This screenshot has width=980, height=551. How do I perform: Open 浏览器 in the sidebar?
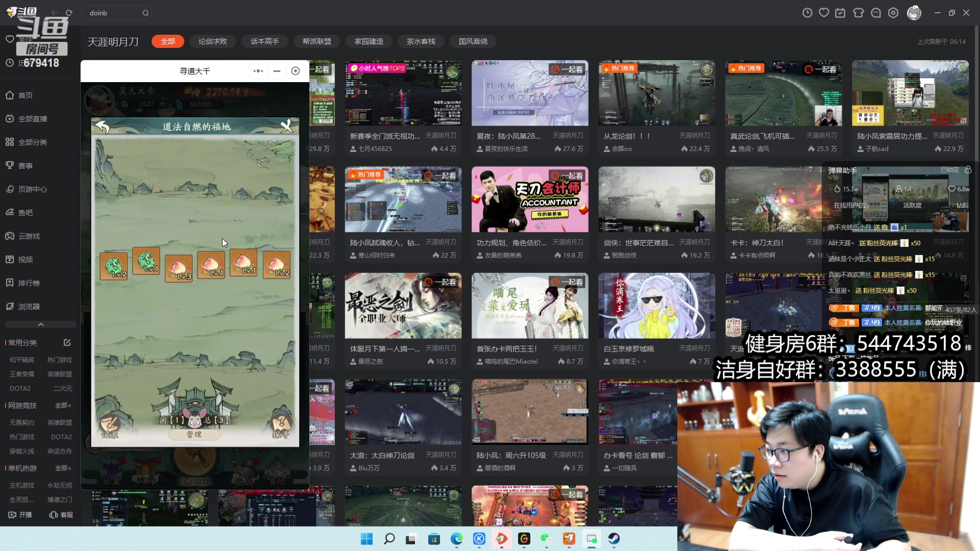[x=23, y=307]
